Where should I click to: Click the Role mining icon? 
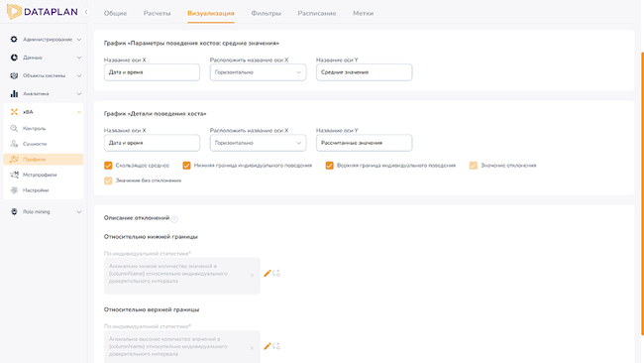14,211
